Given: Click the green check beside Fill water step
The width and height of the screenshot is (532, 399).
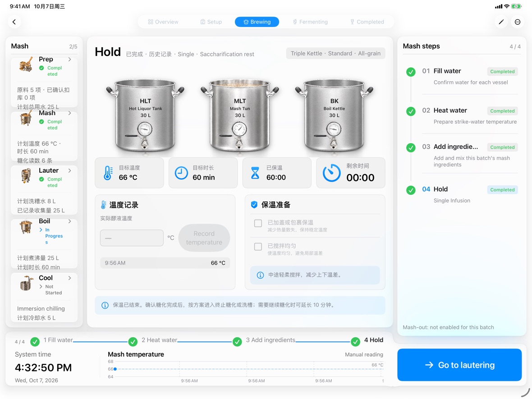Looking at the screenshot, I should tap(411, 72).
